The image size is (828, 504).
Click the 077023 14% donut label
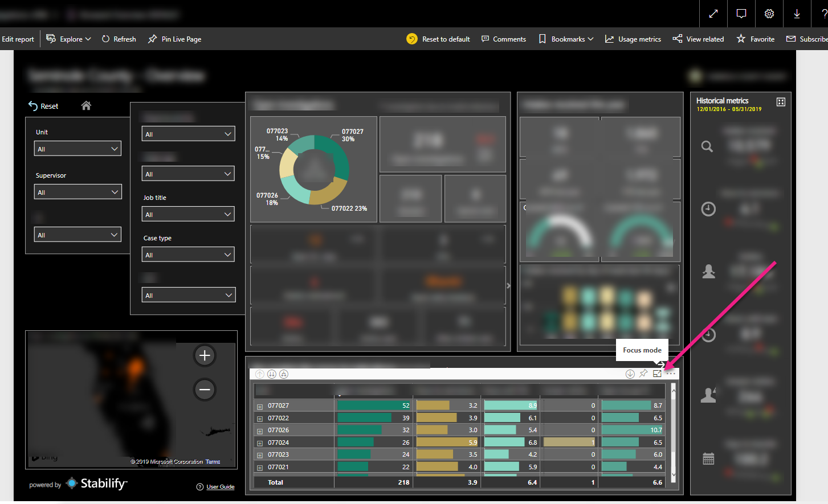[278, 134]
